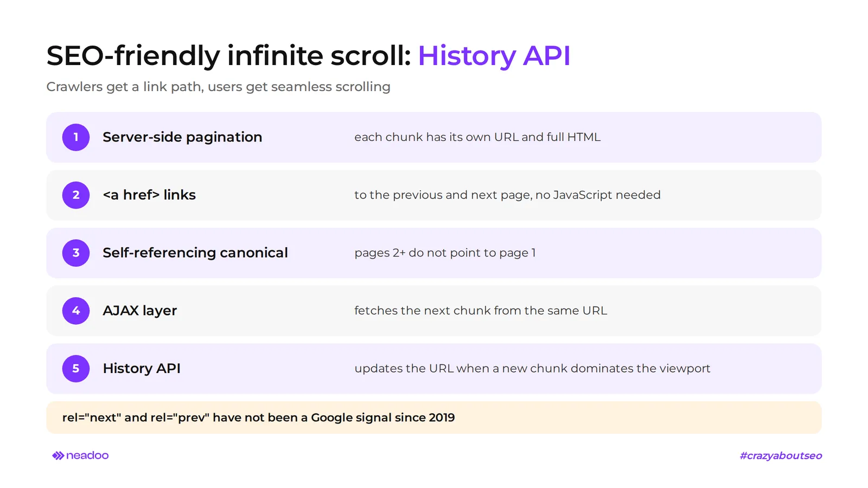Select the 'History API' row heading
This screenshot has width=868, height=488.
[142, 368]
